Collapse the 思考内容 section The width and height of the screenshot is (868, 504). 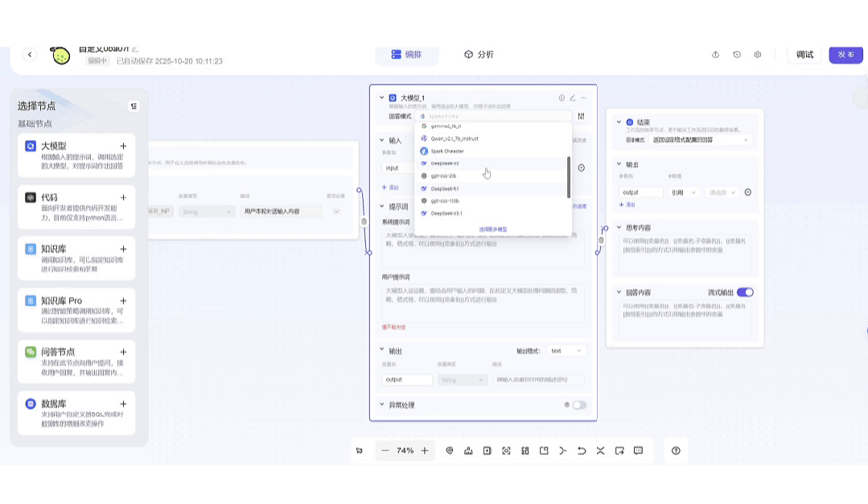pyautogui.click(x=619, y=228)
